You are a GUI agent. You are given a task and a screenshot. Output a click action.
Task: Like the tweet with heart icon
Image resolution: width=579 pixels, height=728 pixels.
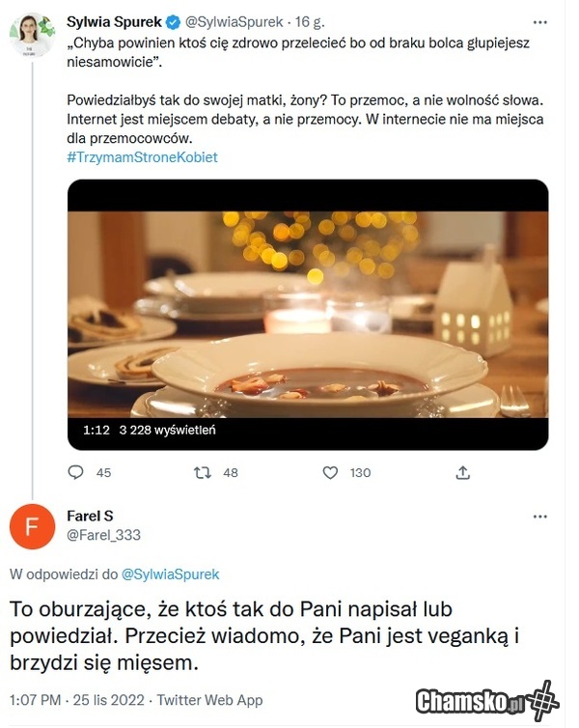click(x=330, y=472)
